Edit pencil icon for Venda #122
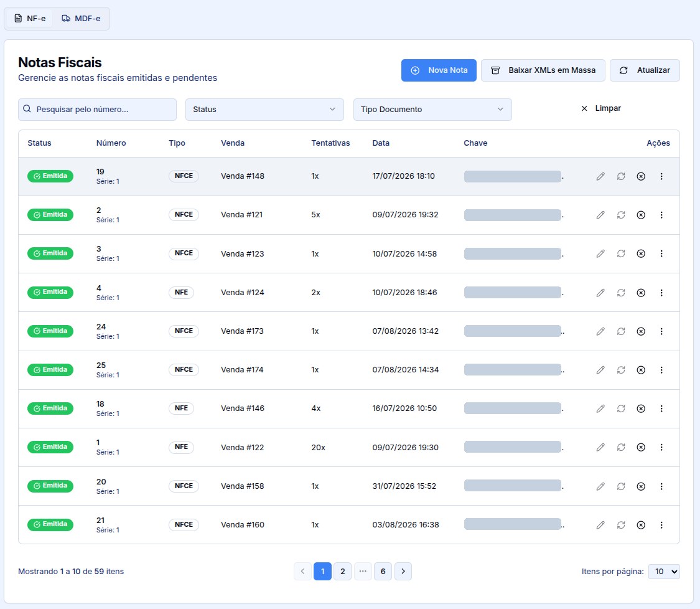Image resolution: width=700 pixels, height=609 pixels. (x=600, y=447)
